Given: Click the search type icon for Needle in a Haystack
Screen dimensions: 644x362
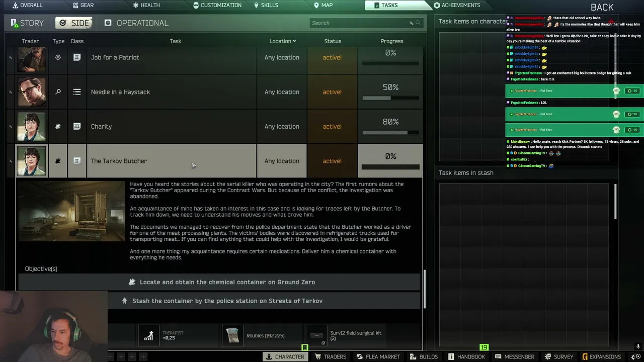Looking at the screenshot, I should click(x=58, y=92).
